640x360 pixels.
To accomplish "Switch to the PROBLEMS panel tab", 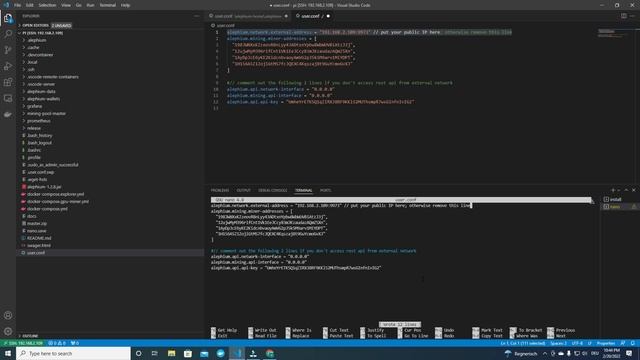I will tap(220, 190).
